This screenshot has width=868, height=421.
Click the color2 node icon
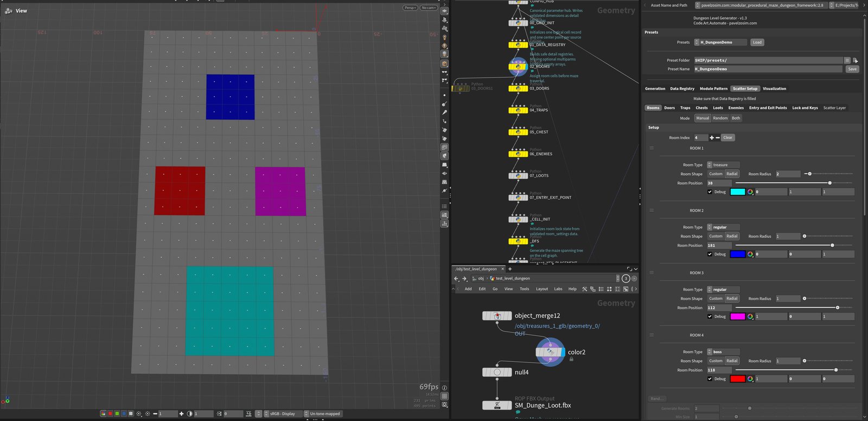click(x=551, y=352)
